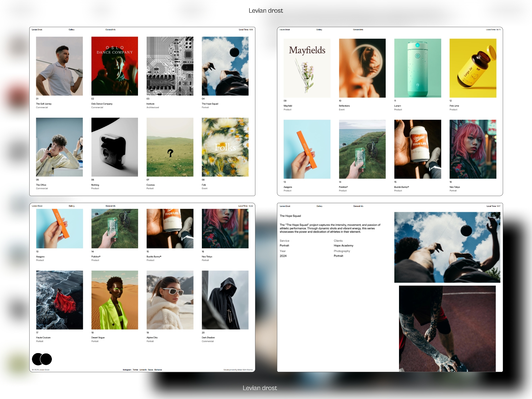The width and height of the screenshot is (532, 399).
Task: Click the sky ball photo on Hope Squad detail screen
Action: pos(447,247)
